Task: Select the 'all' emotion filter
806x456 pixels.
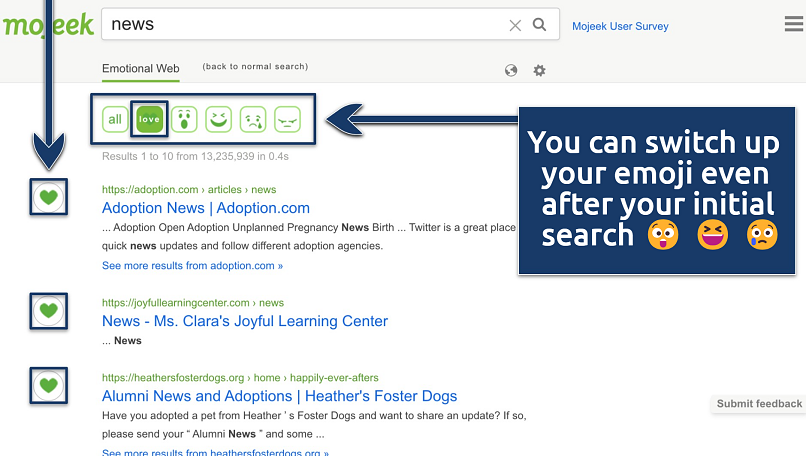Action: [x=115, y=120]
